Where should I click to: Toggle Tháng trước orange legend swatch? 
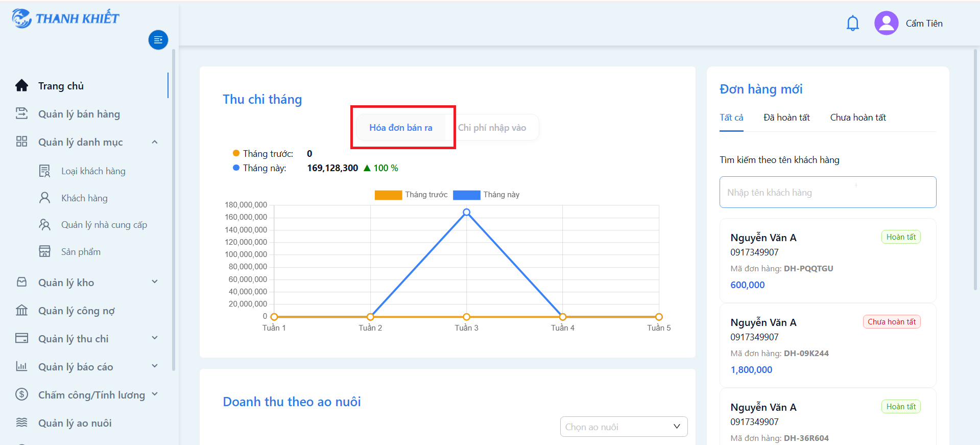pyautogui.click(x=388, y=195)
